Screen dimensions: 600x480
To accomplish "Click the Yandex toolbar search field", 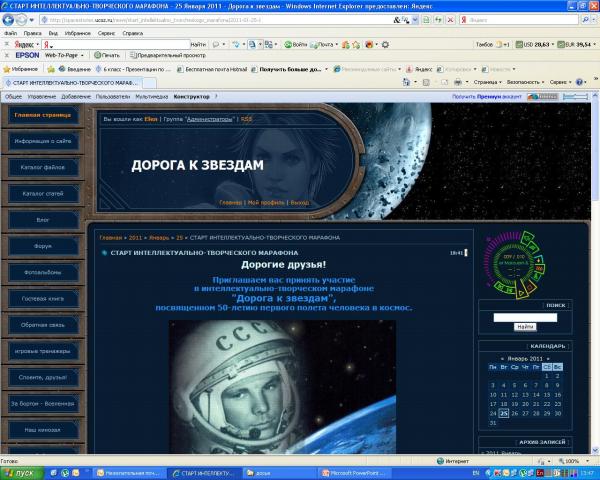I will 116,45.
